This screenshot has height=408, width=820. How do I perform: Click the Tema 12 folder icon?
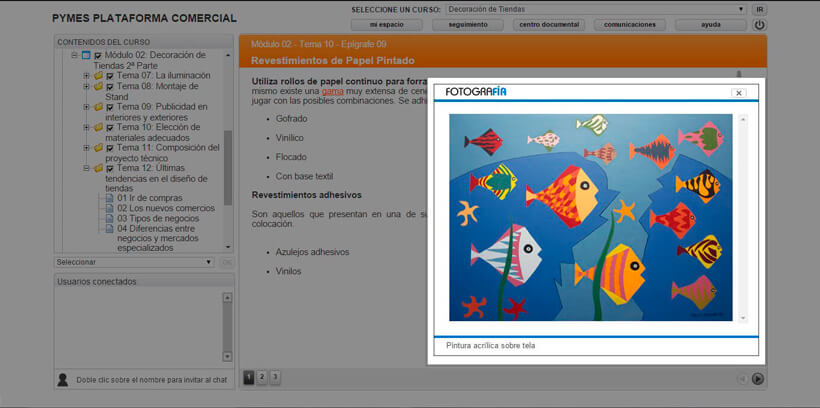point(98,168)
